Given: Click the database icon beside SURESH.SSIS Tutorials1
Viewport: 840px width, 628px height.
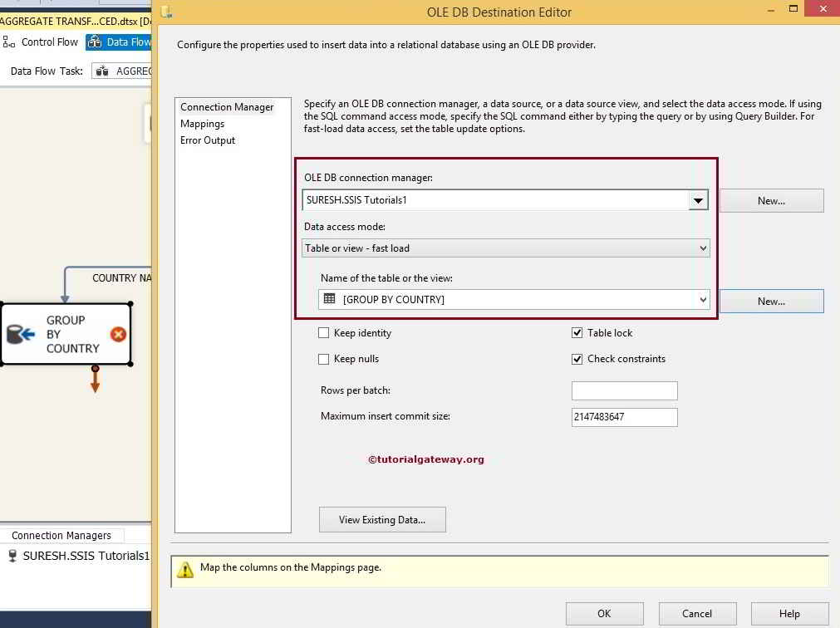Looking at the screenshot, I should pos(11,556).
